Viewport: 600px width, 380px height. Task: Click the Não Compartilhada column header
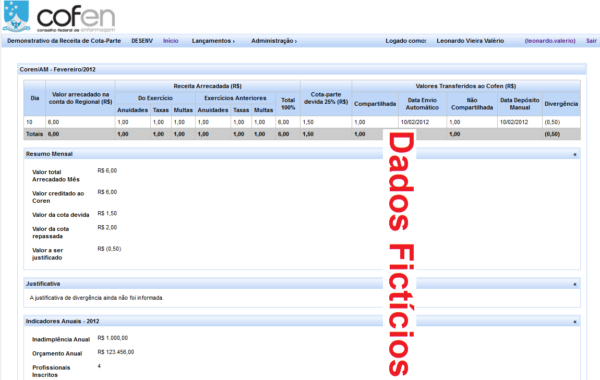pos(472,104)
